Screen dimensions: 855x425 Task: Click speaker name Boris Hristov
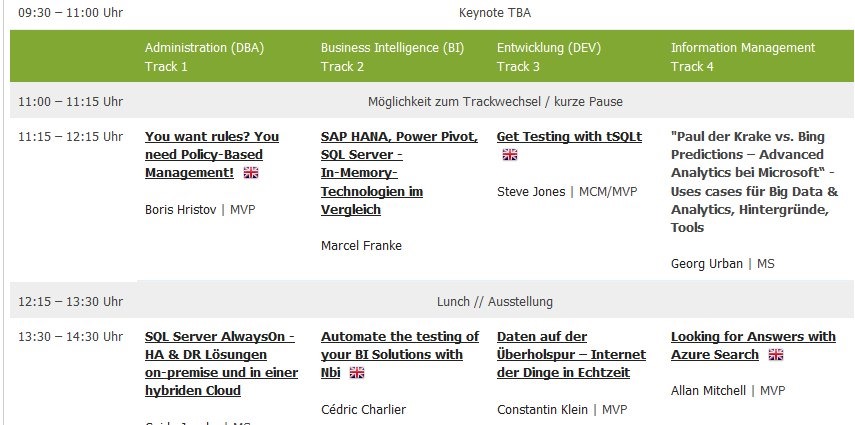(x=184, y=210)
